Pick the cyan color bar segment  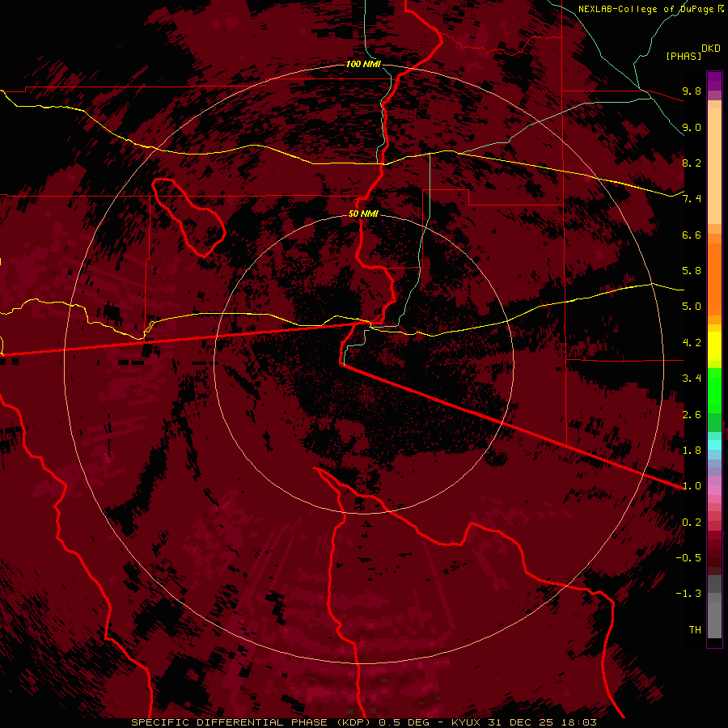click(x=714, y=445)
